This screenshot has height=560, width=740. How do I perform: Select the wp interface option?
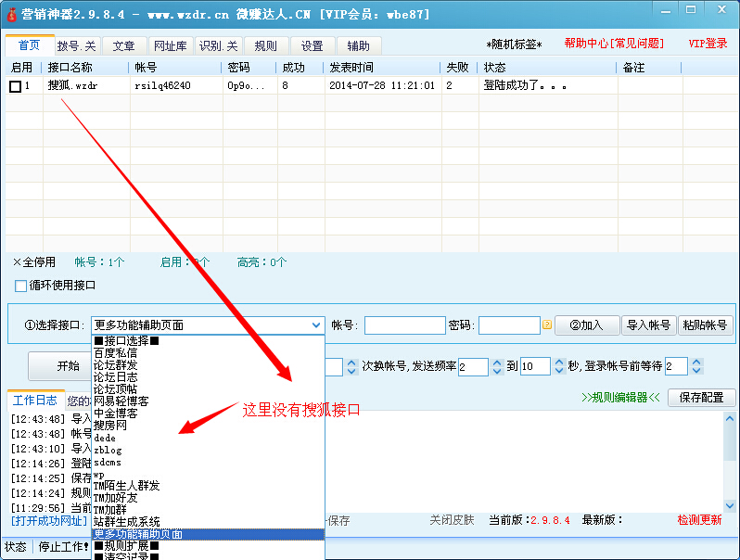click(98, 474)
